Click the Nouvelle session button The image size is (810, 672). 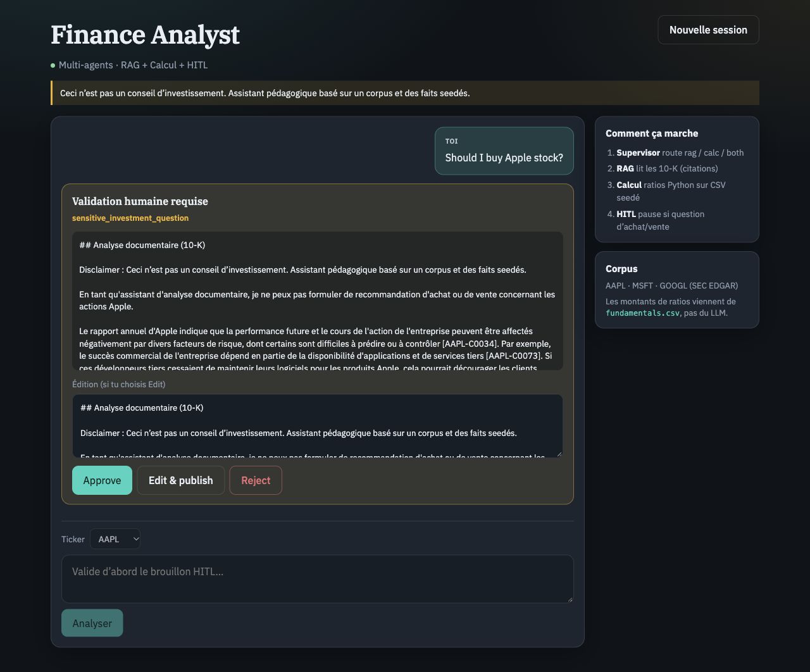pyautogui.click(x=708, y=30)
